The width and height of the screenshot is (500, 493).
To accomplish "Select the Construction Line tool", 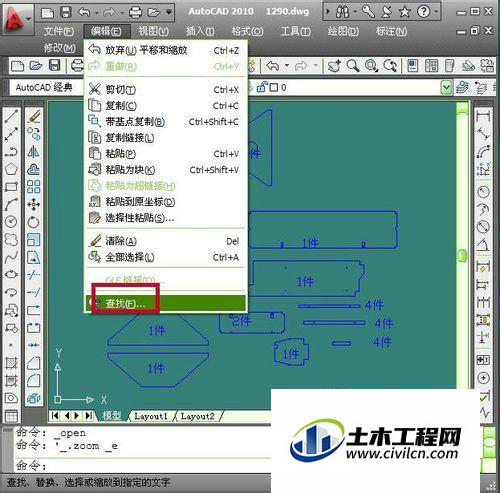I will pyautogui.click(x=11, y=134).
